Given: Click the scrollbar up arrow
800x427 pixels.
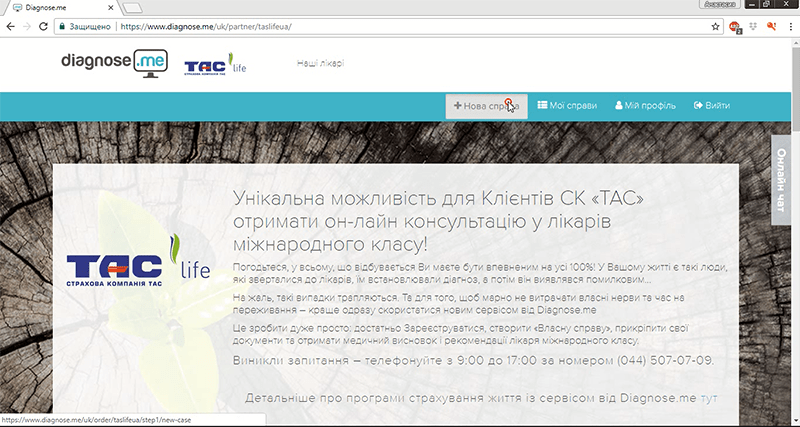Looking at the screenshot, I should tap(795, 44).
